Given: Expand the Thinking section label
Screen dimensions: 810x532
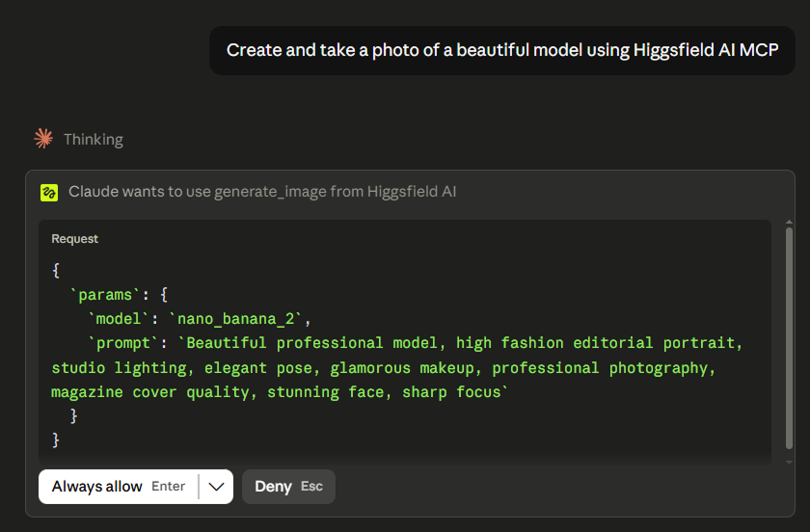Looking at the screenshot, I should [x=93, y=140].
